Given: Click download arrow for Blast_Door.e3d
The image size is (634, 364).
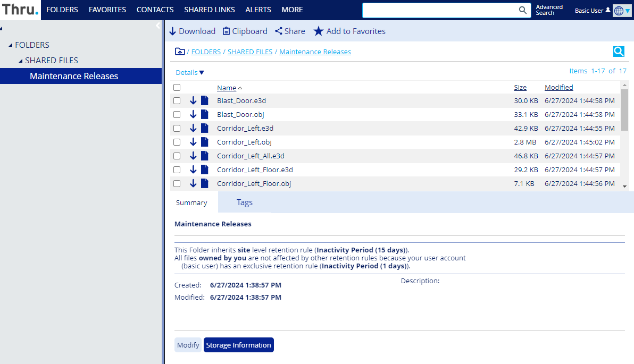Looking at the screenshot, I should [193, 100].
